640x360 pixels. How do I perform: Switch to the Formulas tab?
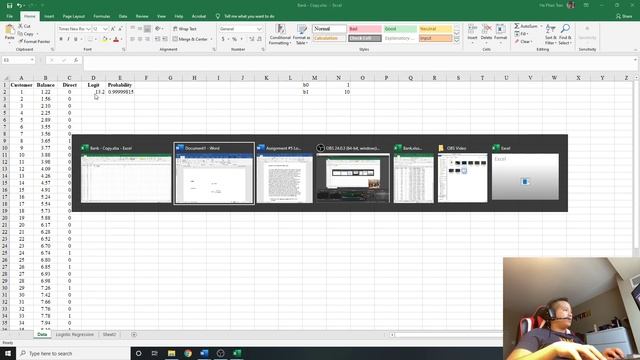(x=102, y=16)
